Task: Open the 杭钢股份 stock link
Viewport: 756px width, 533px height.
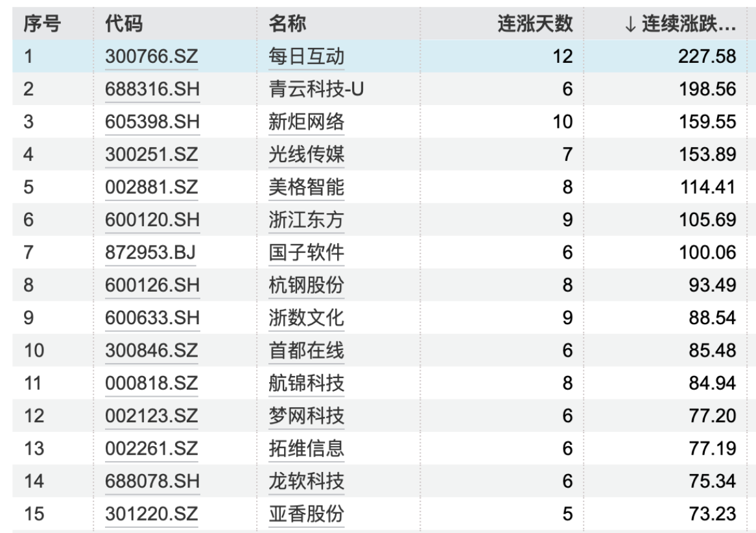Action: [x=306, y=285]
